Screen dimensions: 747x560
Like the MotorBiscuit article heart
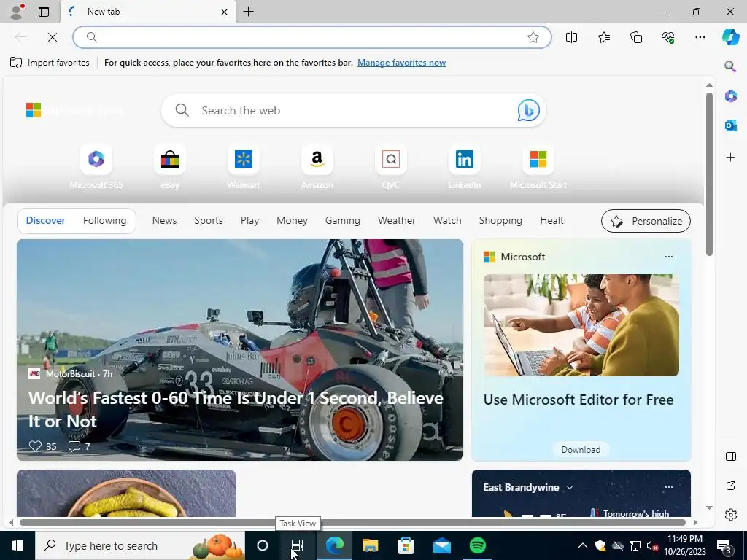(x=35, y=446)
